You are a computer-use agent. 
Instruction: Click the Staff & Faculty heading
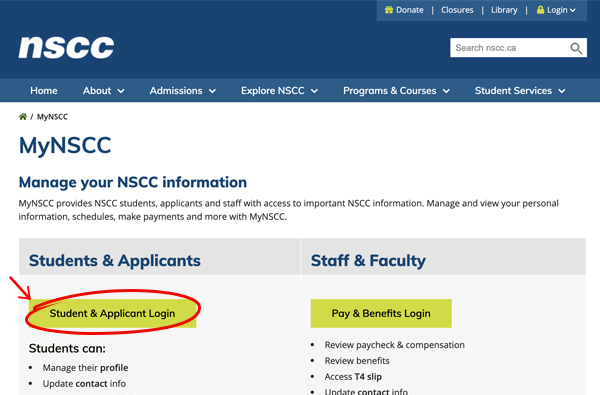click(x=368, y=261)
